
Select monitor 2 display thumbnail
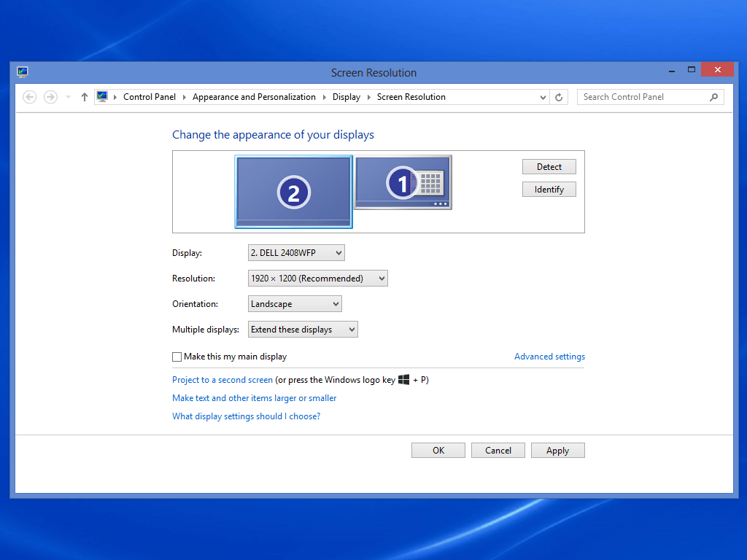[x=293, y=192]
